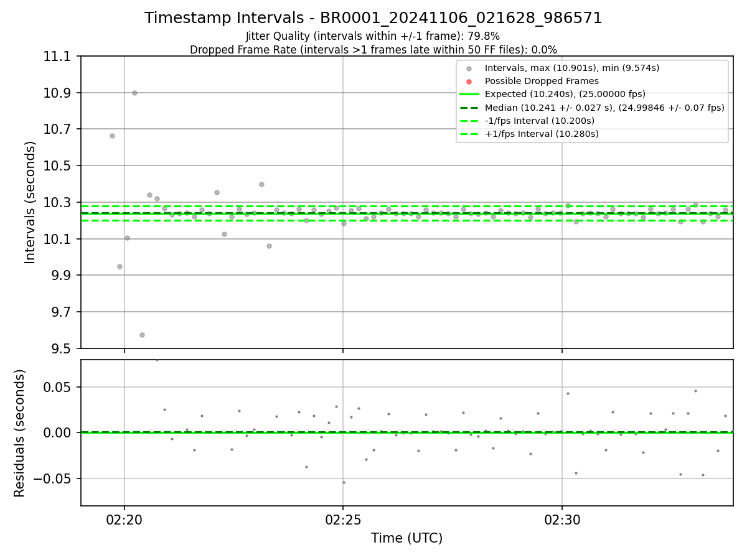Click the maximum interval data point near 10.9
The width and height of the screenshot is (747, 560).
[x=134, y=93]
